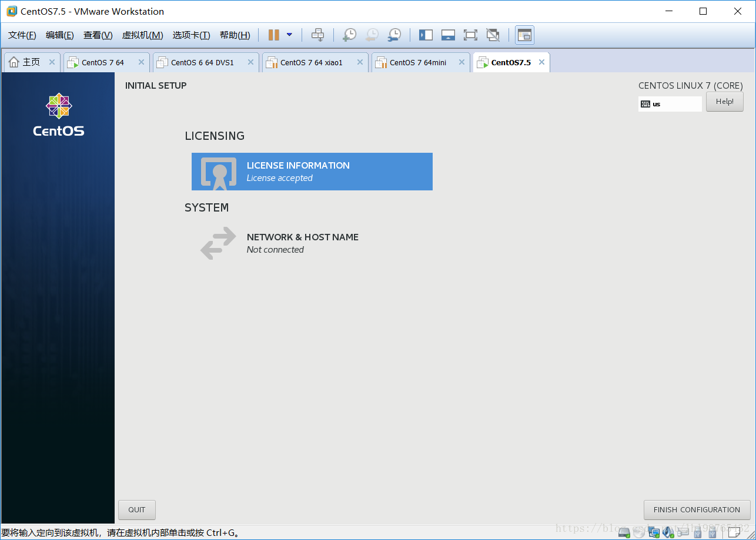The height and width of the screenshot is (540, 756).
Task: Send Ctrl+Alt+Del to the virtual machine
Action: tap(317, 35)
